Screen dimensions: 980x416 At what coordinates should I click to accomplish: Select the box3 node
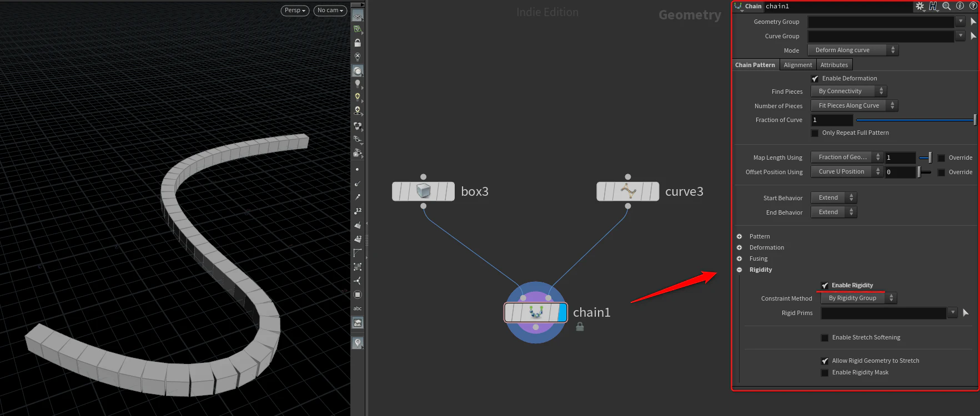[x=423, y=191]
